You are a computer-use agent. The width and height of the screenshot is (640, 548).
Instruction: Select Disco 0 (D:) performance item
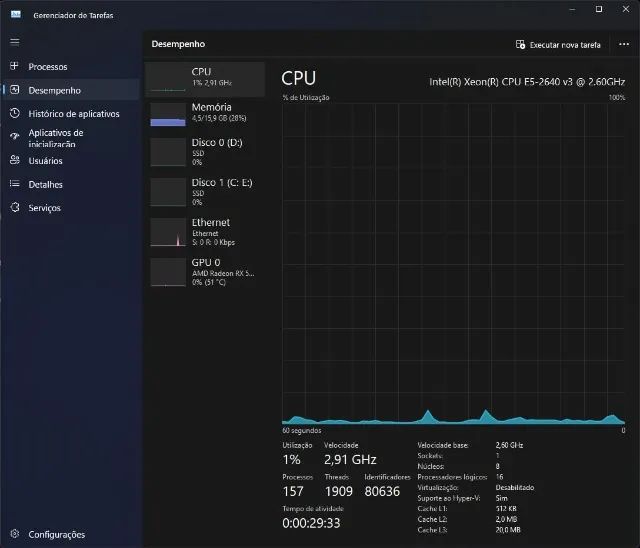205,152
